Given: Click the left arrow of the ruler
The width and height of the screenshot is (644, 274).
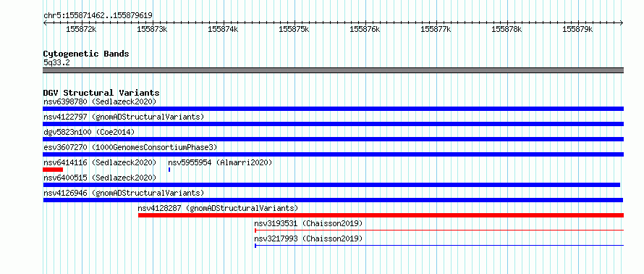Looking at the screenshot, I should click(45, 22).
